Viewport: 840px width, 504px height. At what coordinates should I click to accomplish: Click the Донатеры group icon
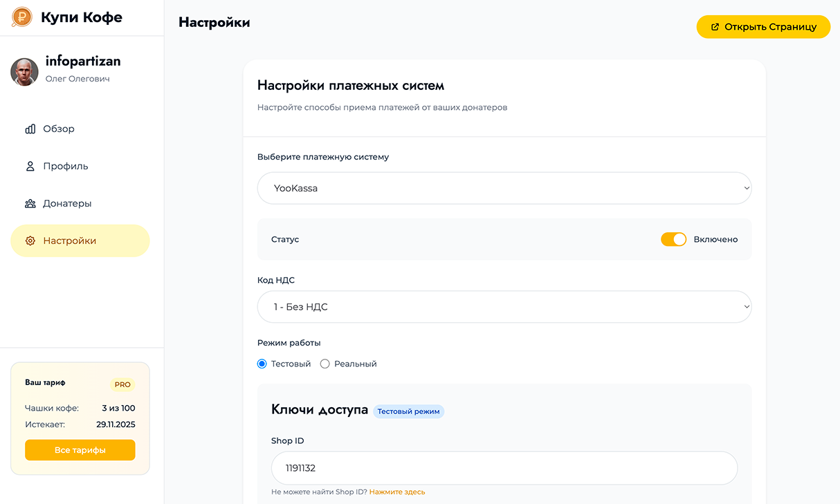(x=30, y=203)
